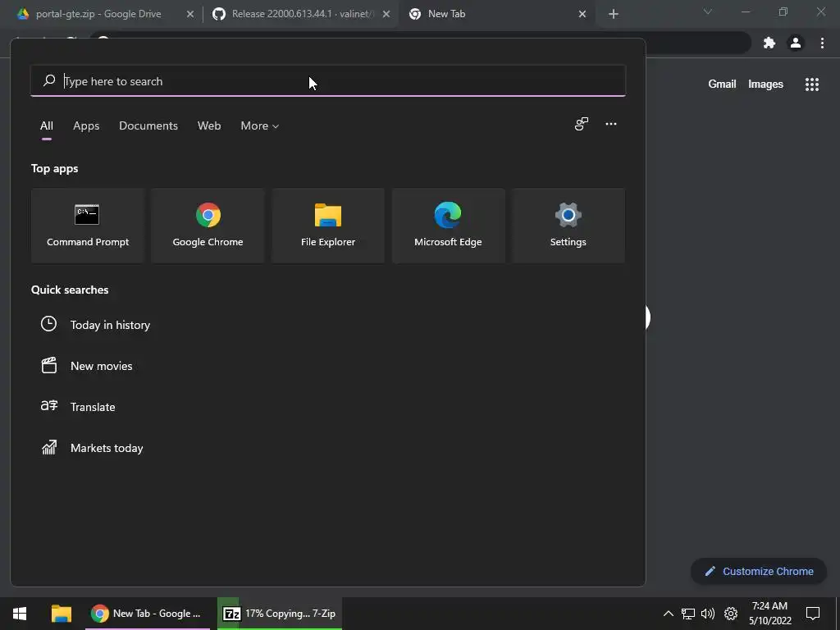
Task: Open File Explorer tile in Top apps
Action: tap(328, 226)
